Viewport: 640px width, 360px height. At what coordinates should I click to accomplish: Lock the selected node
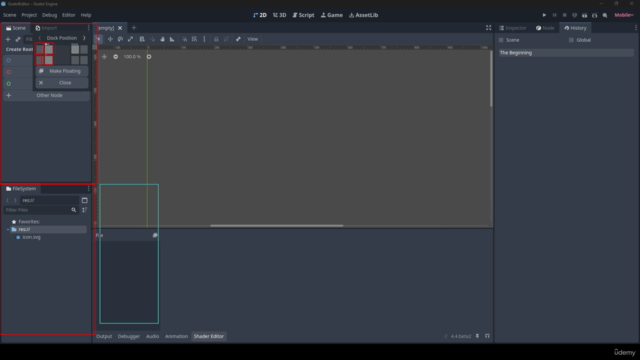216,39
